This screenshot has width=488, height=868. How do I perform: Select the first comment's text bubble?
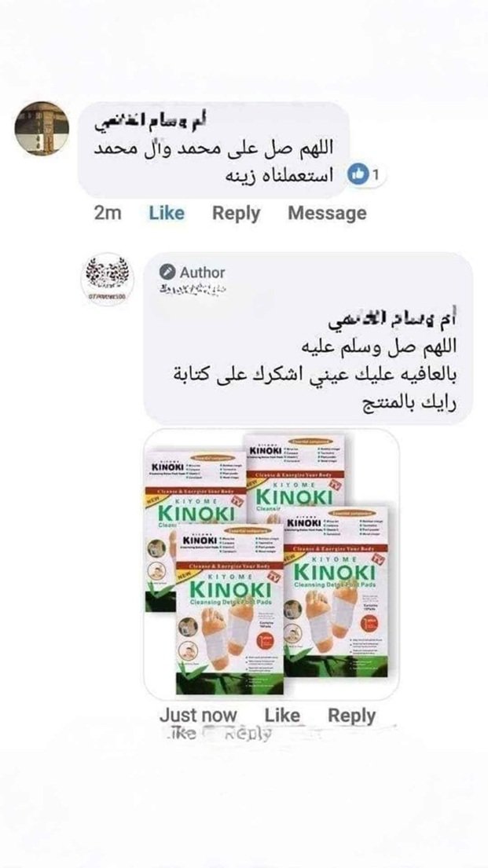[x=213, y=149]
